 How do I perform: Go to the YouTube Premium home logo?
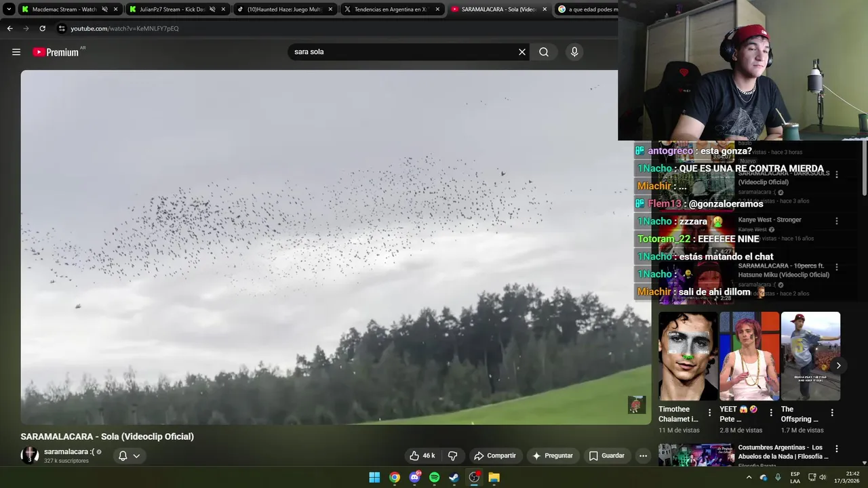(x=56, y=52)
